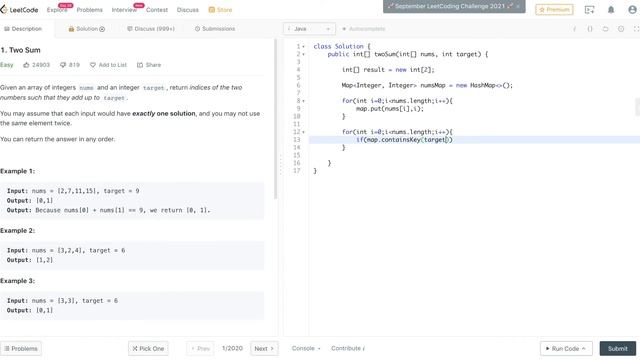Switch to the Discuss (999+) tab
Screen dimensions: 640x360
(151, 29)
